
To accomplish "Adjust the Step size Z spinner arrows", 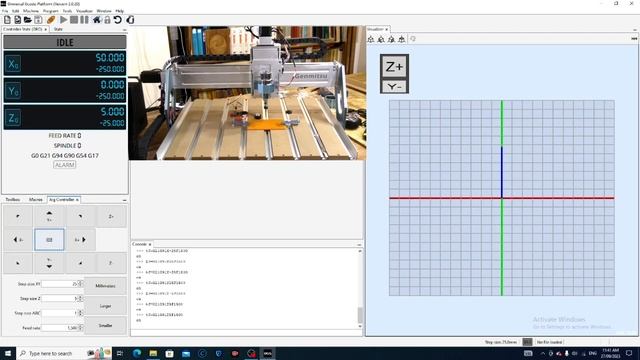I will pyautogui.click(x=80, y=298).
